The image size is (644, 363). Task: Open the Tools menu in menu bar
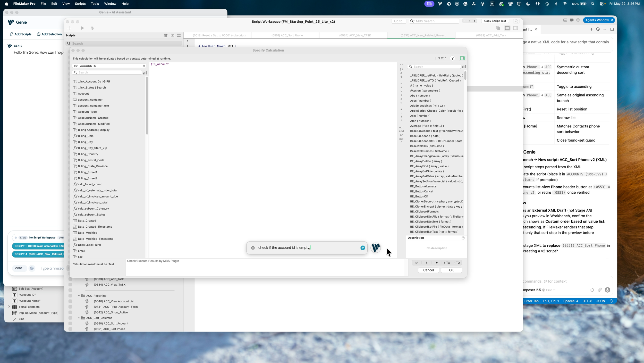[x=95, y=4]
